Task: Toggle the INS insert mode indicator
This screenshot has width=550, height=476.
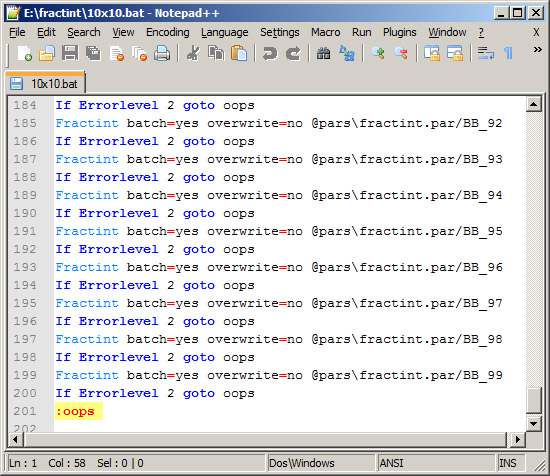Action: 508,463
